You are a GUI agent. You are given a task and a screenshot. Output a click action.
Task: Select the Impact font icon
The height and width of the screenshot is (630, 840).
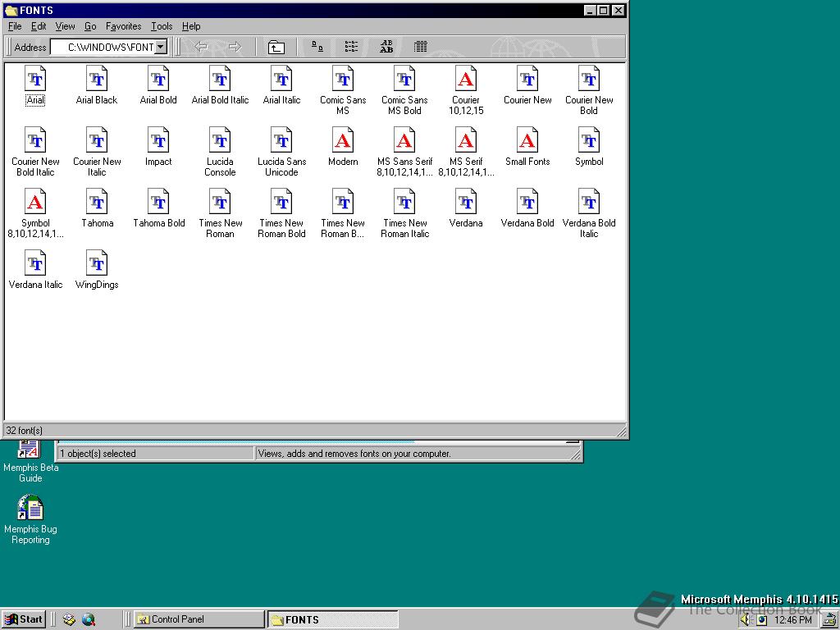tap(158, 140)
